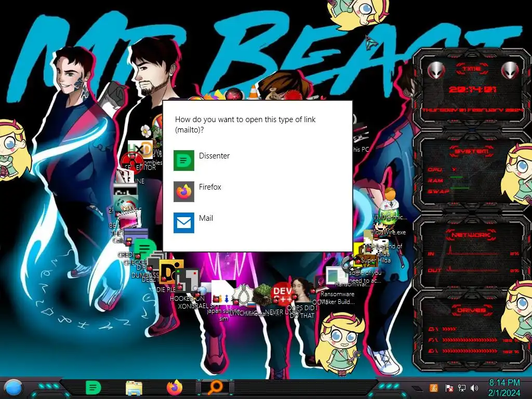Click the Dissenter label in the dialog
This screenshot has width=532, height=399.
click(214, 156)
